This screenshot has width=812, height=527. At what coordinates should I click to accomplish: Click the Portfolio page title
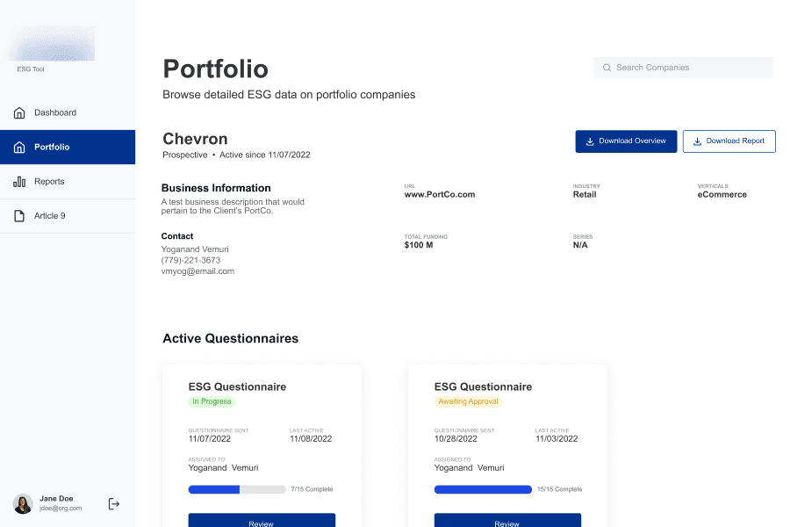click(x=215, y=69)
